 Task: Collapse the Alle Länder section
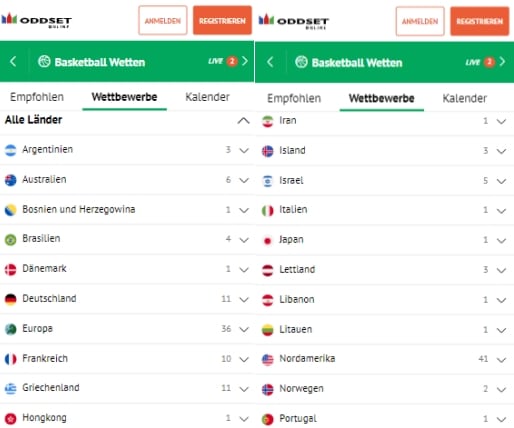[x=244, y=120]
